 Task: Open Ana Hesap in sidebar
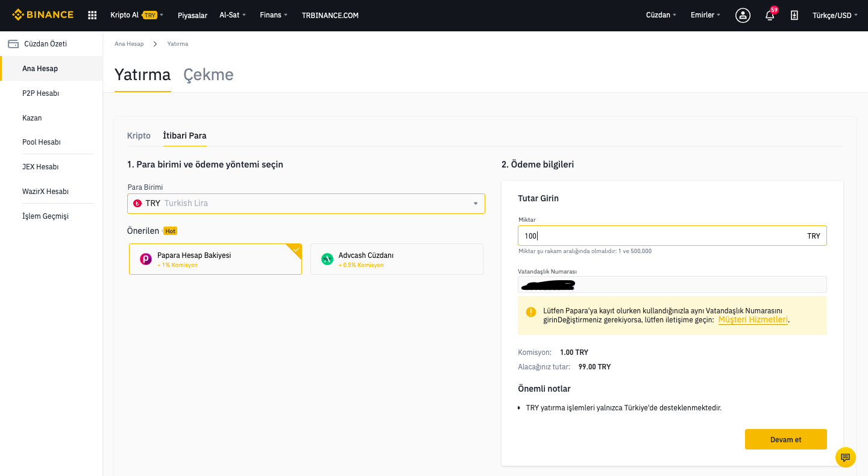51,69
